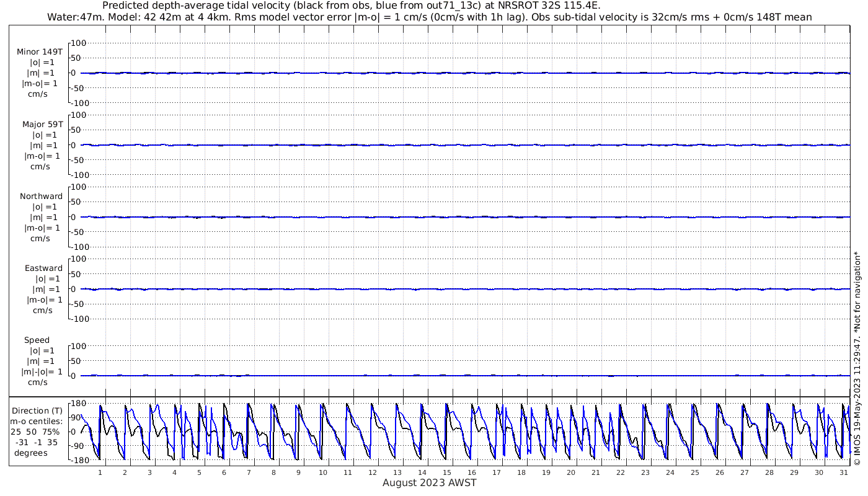Image resolution: width=868 pixels, height=496 pixels.
Task: Click the title line 'Predicted depth-average tidal velocity'
Action: 351,6
